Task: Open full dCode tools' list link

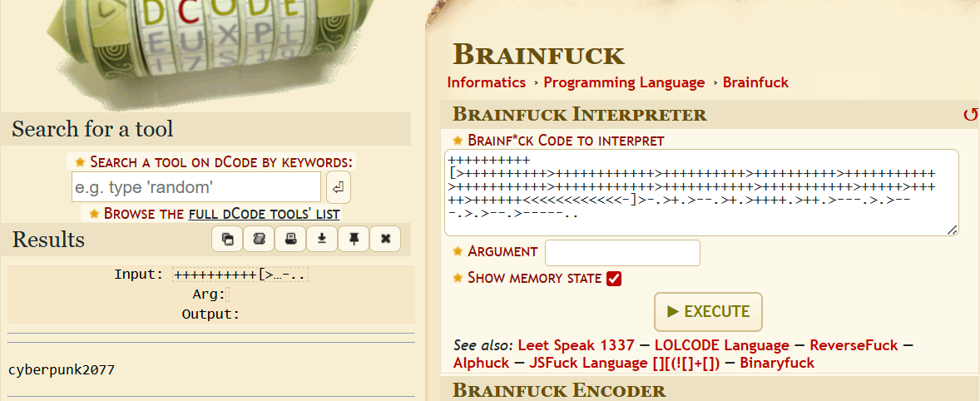Action: coord(265,215)
